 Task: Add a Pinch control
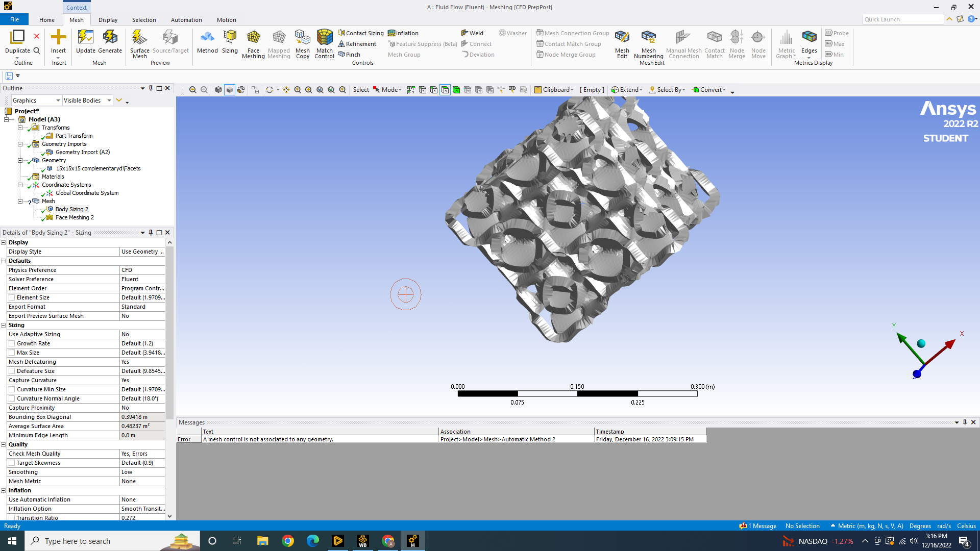coord(349,55)
